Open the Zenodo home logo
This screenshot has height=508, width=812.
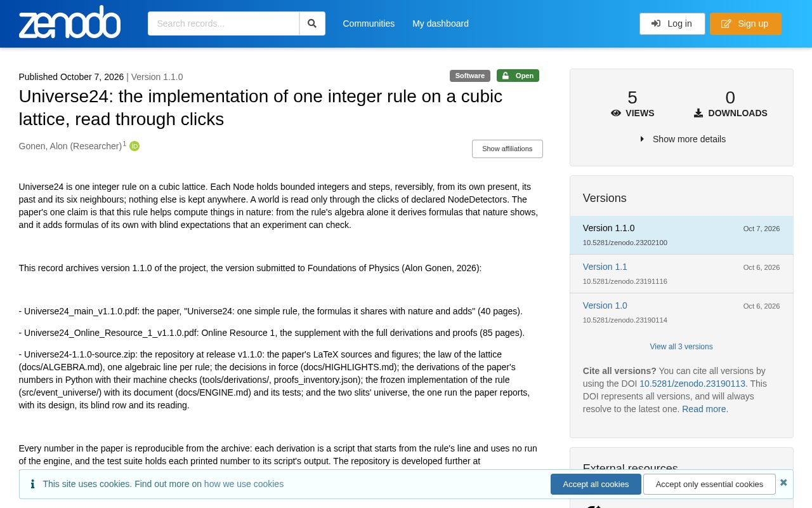pos(70,22)
